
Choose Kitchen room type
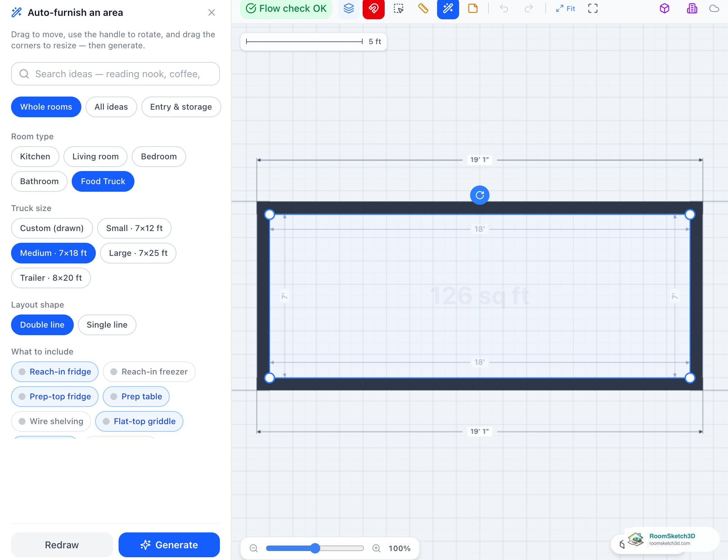point(35,157)
